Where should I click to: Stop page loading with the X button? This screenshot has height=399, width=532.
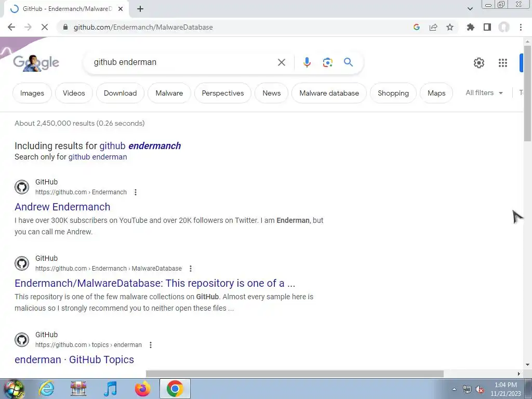click(x=45, y=27)
